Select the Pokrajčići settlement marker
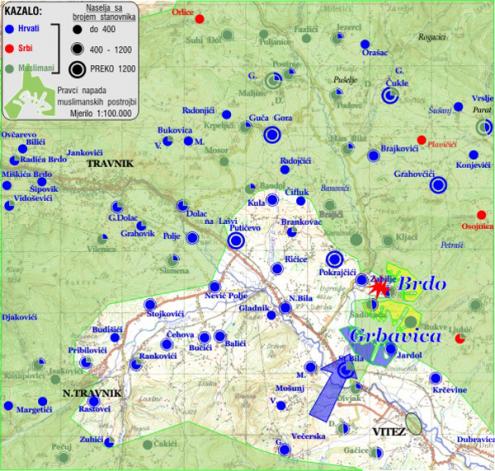Viewport: 495px width, 471px height. (x=335, y=259)
